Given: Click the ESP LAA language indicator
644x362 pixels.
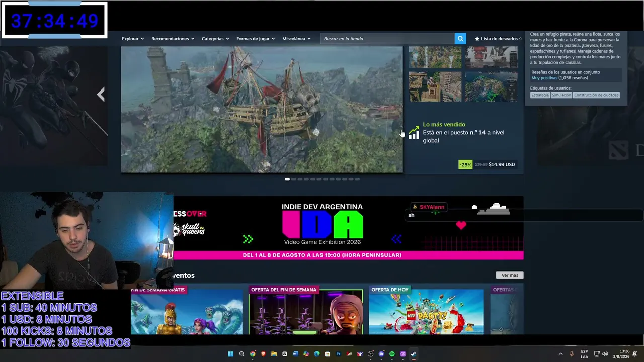Looking at the screenshot, I should [584, 354].
